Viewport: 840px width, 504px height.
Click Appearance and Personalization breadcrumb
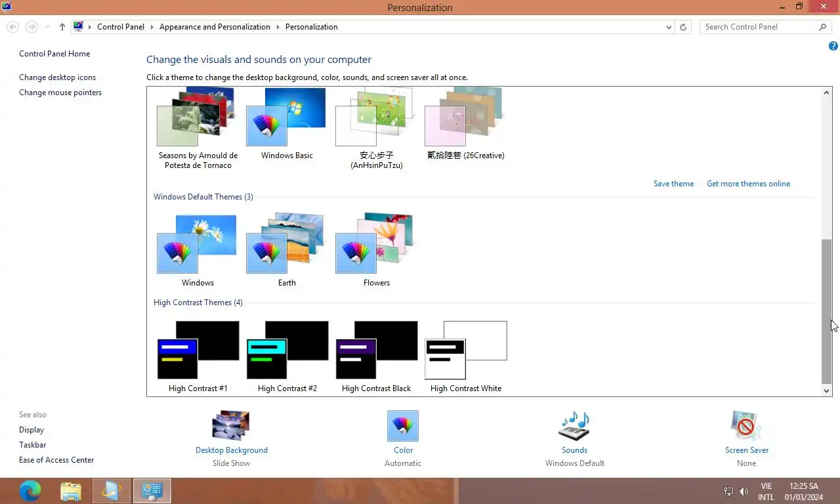[215, 27]
